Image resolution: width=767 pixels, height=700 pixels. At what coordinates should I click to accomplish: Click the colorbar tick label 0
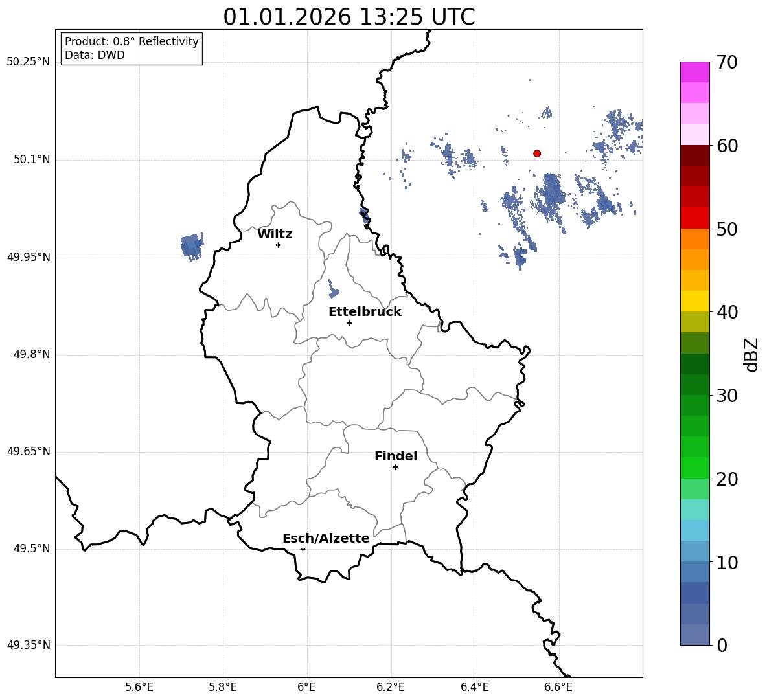[x=722, y=645]
